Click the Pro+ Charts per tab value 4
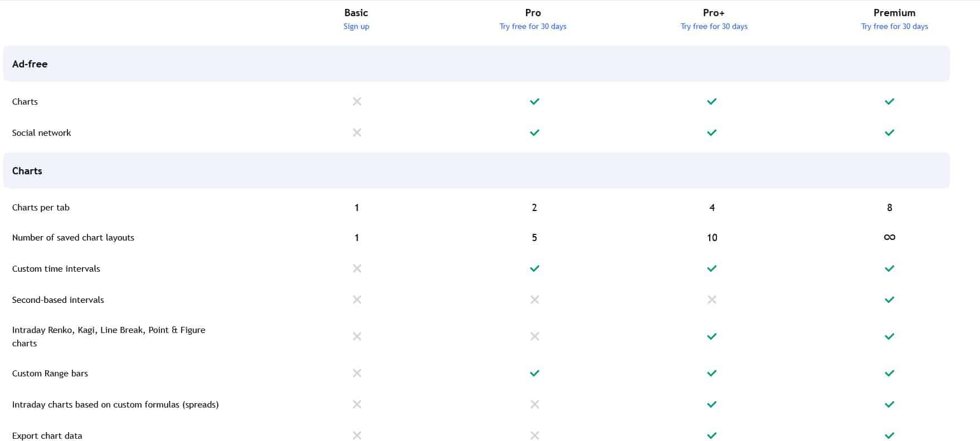 click(711, 208)
